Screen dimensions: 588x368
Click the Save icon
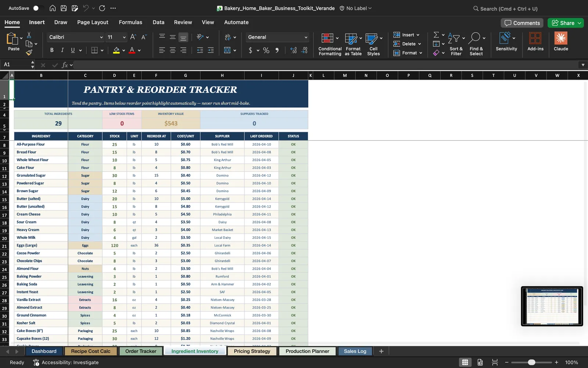(x=64, y=8)
